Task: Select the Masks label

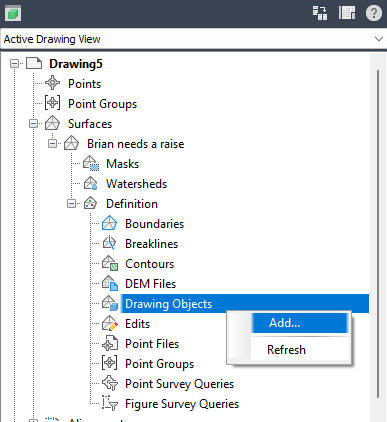Action: pyautogui.click(x=122, y=164)
